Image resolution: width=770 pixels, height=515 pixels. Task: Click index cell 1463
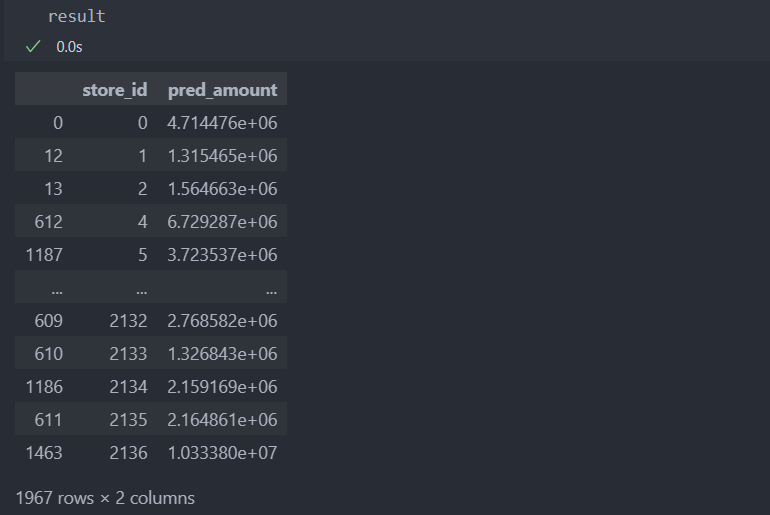point(44,453)
